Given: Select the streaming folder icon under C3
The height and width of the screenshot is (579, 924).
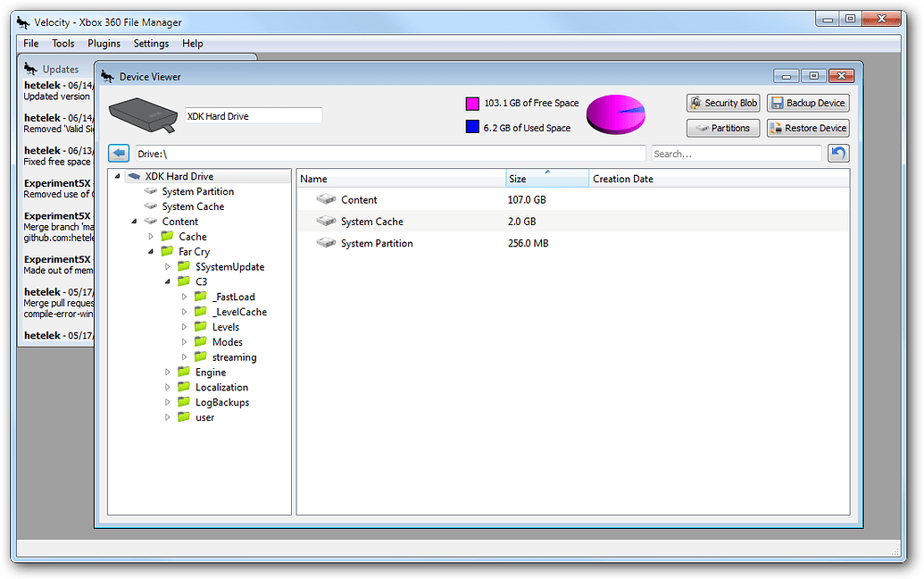Looking at the screenshot, I should tap(199, 357).
